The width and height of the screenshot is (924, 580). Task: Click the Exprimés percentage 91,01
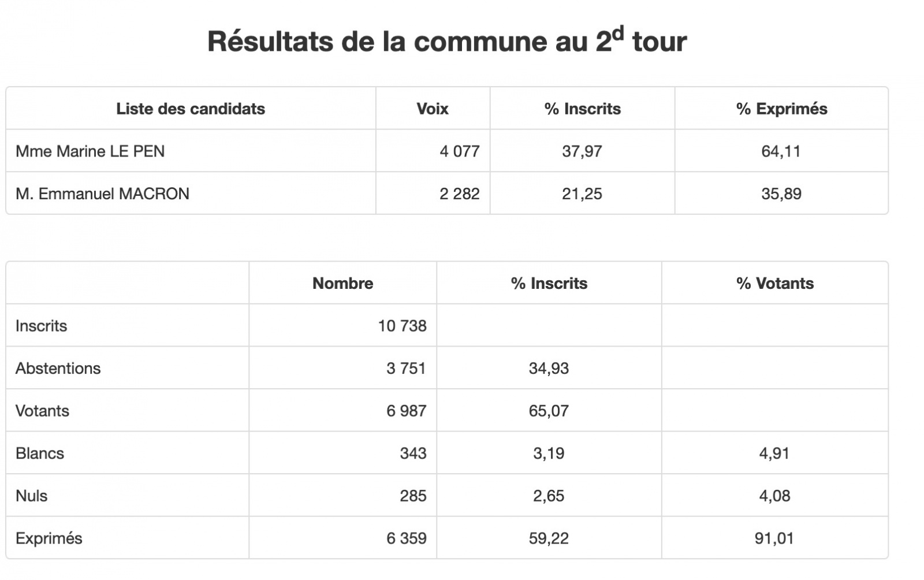point(774,538)
